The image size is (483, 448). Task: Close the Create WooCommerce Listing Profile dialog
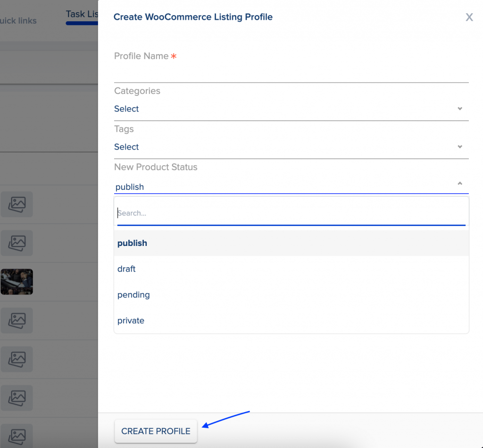pos(469,17)
